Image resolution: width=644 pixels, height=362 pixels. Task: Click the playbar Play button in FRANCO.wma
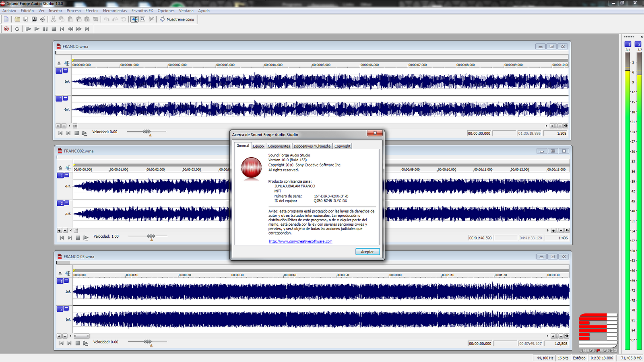85,133
